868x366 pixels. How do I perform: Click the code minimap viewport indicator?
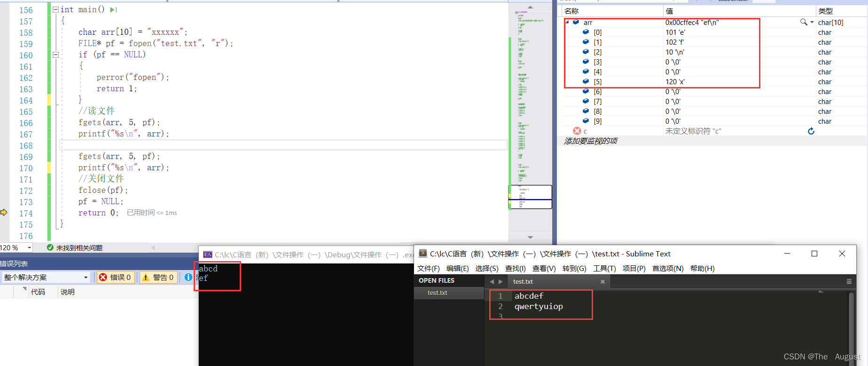pos(530,197)
